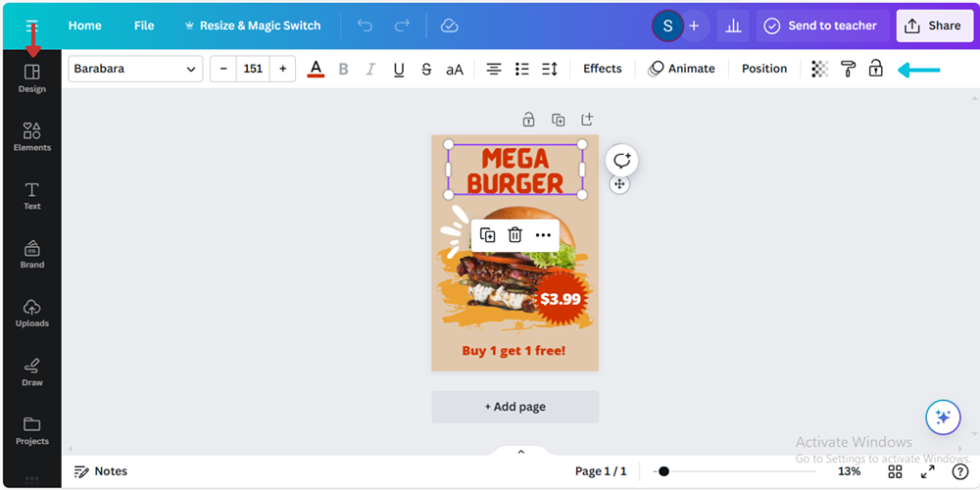The image size is (980, 490).
Task: Open line spacing options
Action: pyautogui.click(x=550, y=69)
